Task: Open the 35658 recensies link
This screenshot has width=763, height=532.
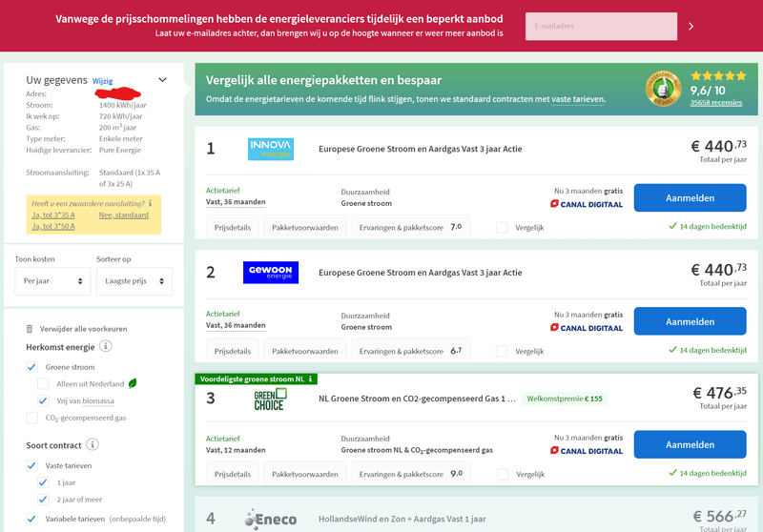Action: 716,103
